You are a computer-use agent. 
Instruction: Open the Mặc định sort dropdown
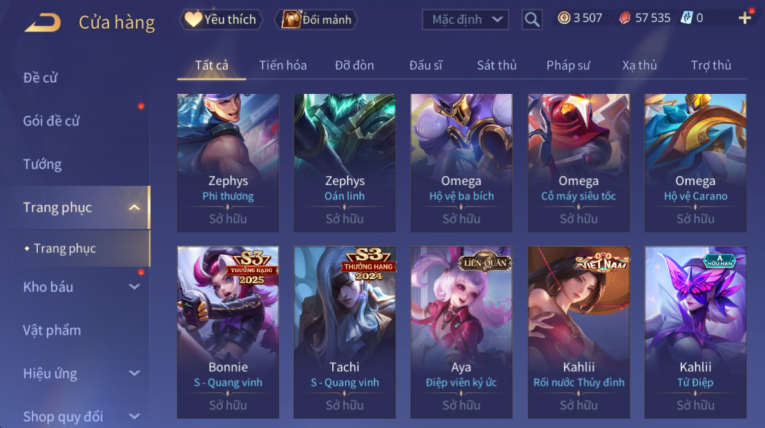coord(465,20)
